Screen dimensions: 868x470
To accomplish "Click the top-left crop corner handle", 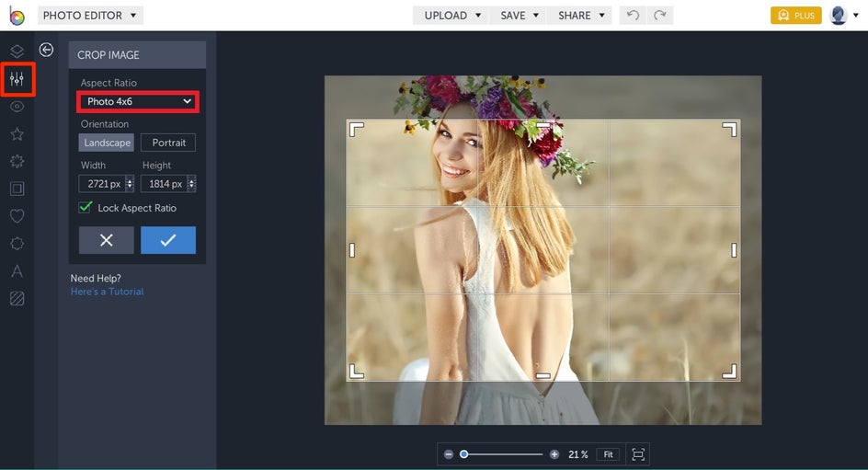I will 357,130.
